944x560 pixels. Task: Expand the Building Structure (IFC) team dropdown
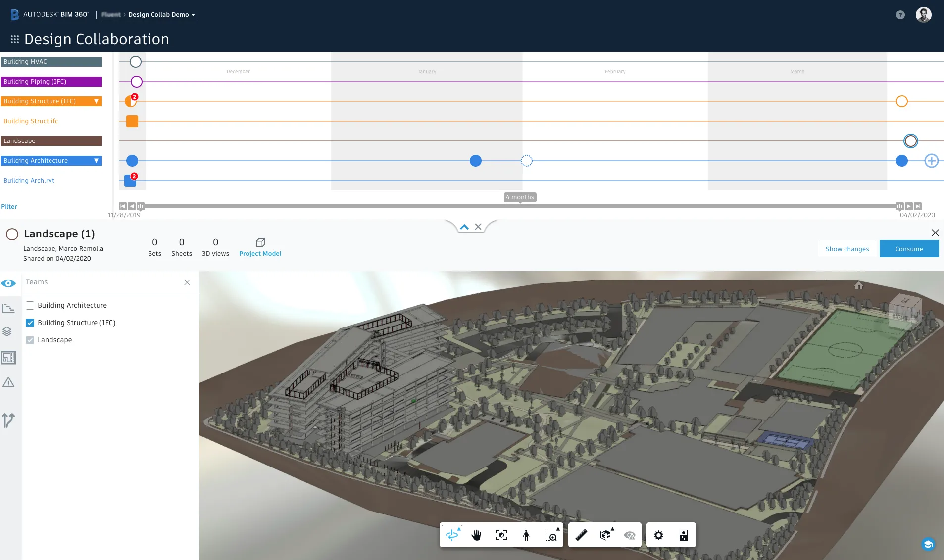pos(97,101)
